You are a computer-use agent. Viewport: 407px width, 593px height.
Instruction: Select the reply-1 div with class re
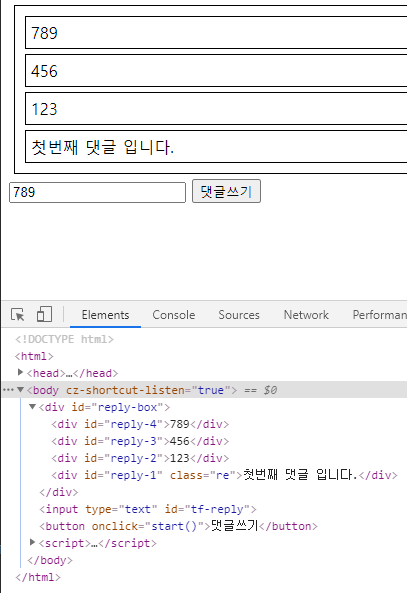coord(224,475)
